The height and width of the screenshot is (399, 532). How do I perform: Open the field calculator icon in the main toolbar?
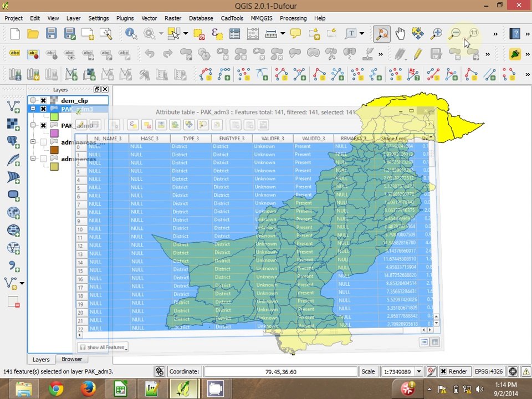253,34
